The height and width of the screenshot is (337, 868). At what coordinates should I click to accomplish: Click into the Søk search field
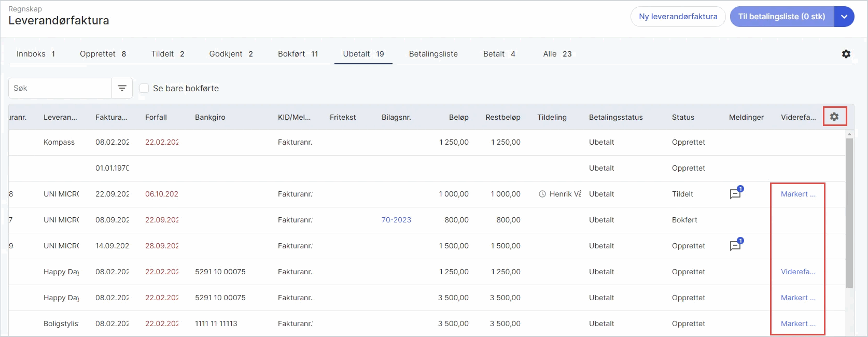[x=60, y=88]
